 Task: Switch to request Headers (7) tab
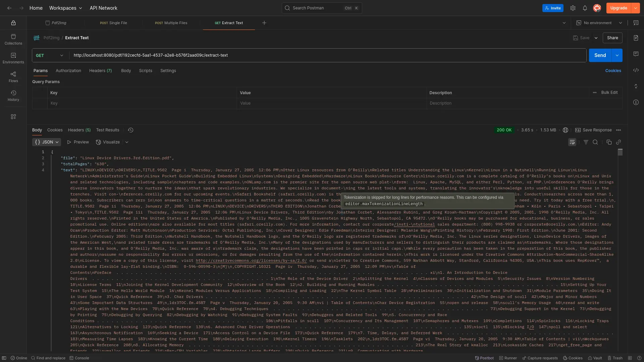click(x=101, y=71)
